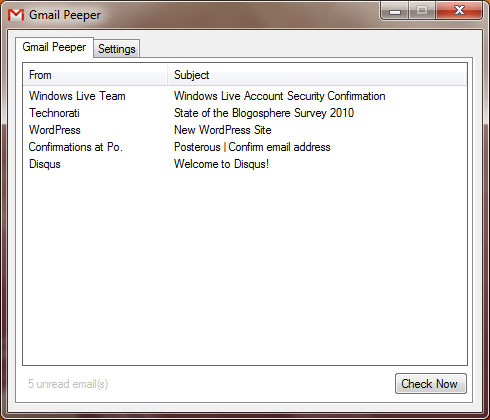Sort emails by the Subject column header
490x420 pixels.
[317, 75]
